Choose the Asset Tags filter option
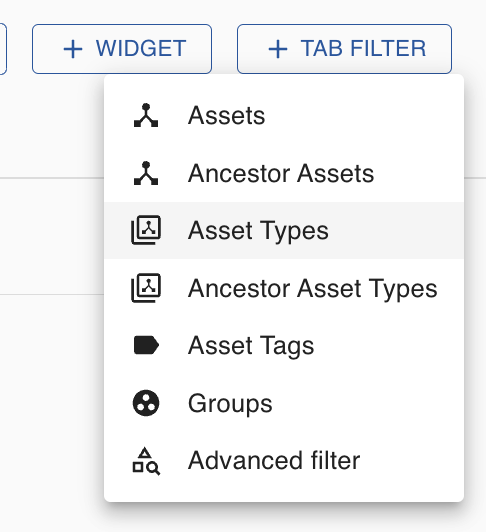Viewport: 486px width, 532px height. tap(284, 345)
